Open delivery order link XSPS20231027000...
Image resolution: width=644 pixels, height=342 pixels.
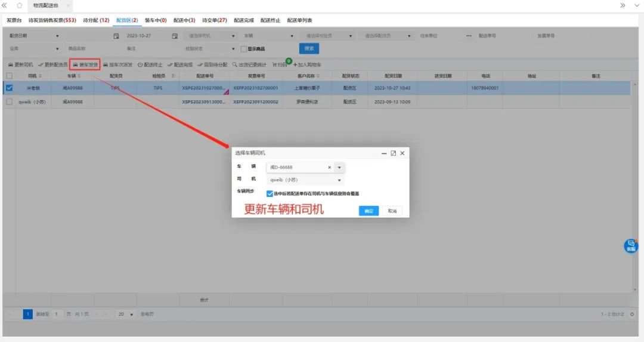[x=204, y=88]
